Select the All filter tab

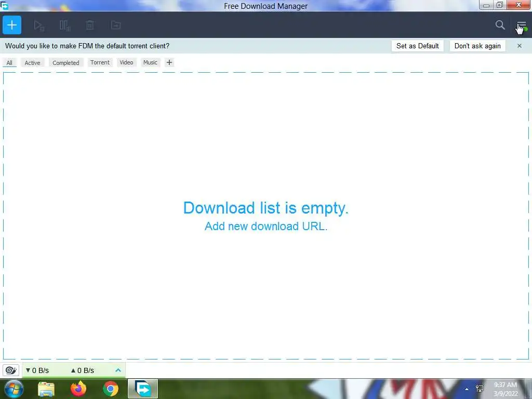point(9,63)
